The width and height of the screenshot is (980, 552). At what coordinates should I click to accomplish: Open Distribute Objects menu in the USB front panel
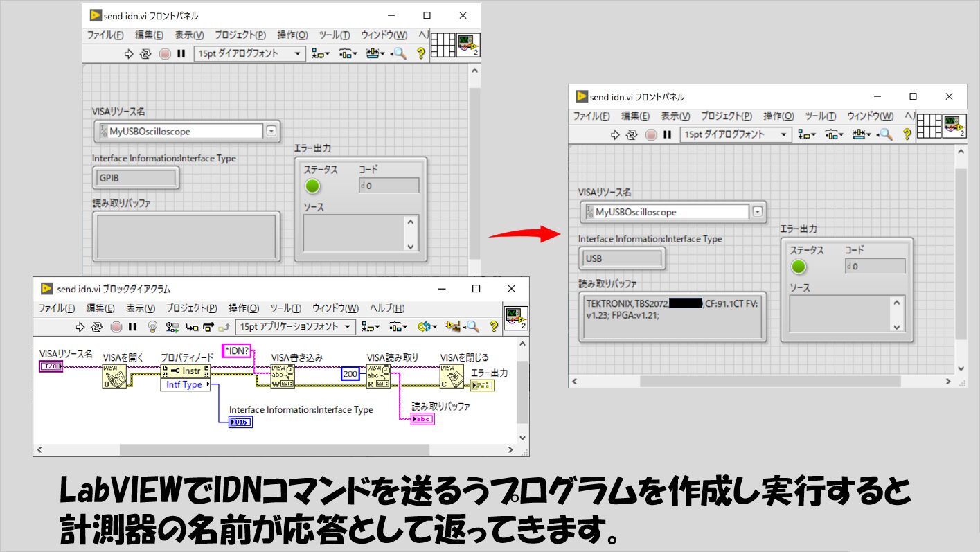[835, 134]
